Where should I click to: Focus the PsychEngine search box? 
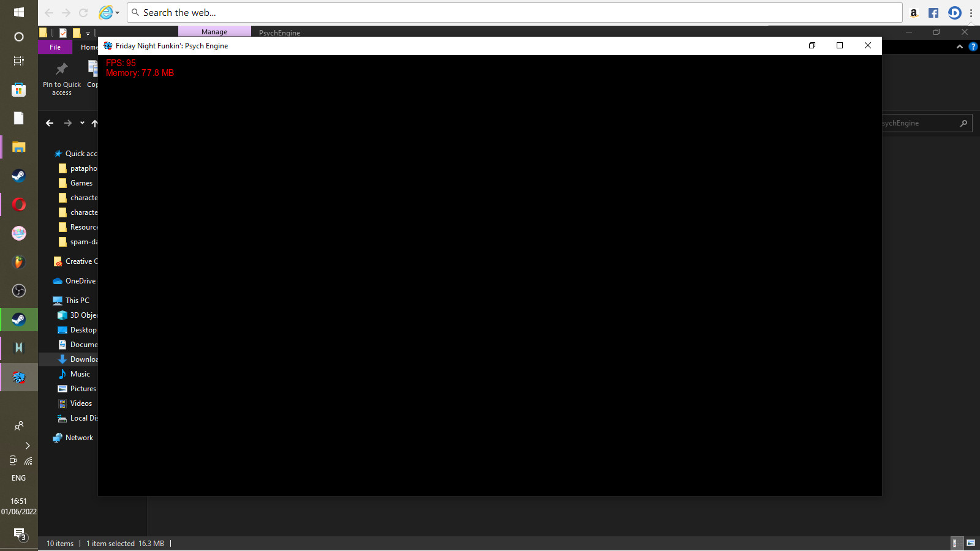[x=927, y=123]
